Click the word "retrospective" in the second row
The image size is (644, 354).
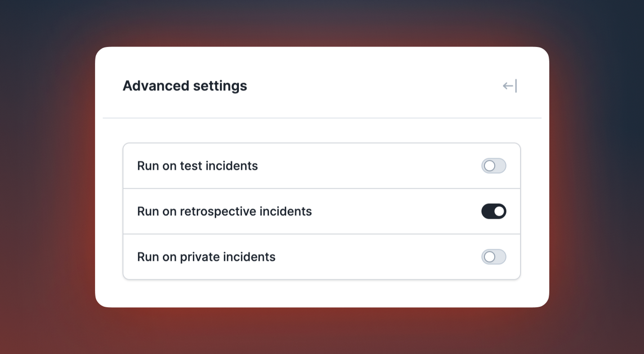coord(218,211)
